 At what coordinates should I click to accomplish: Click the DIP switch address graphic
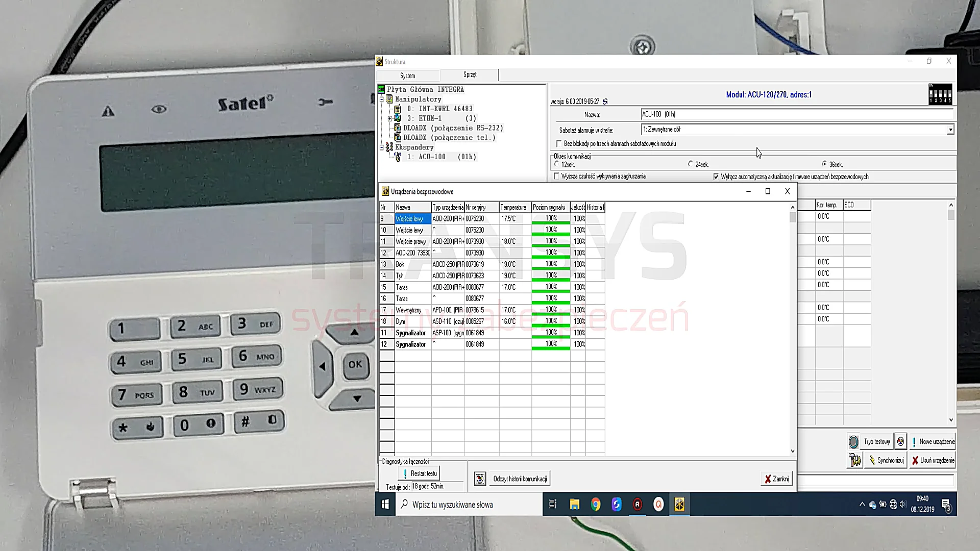[940, 94]
